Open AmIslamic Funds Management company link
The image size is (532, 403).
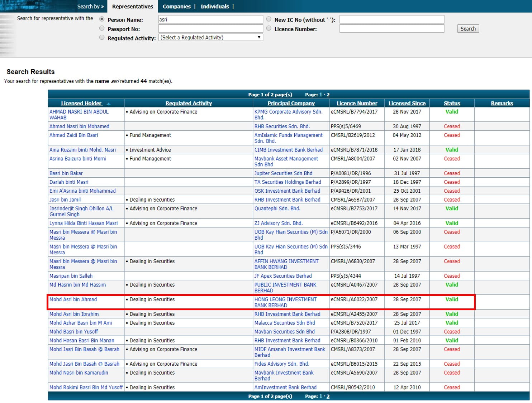pos(289,138)
